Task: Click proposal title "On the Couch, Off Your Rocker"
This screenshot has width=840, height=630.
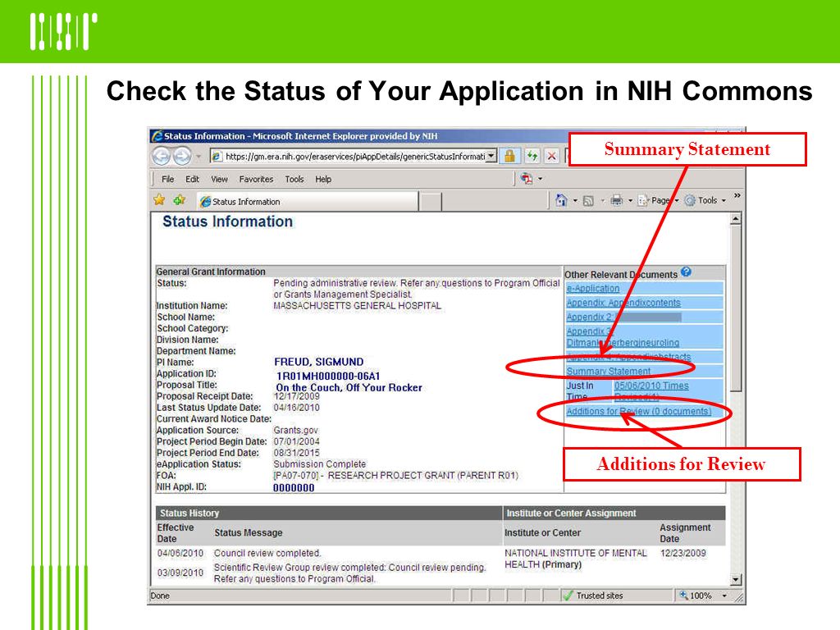Action: (349, 387)
